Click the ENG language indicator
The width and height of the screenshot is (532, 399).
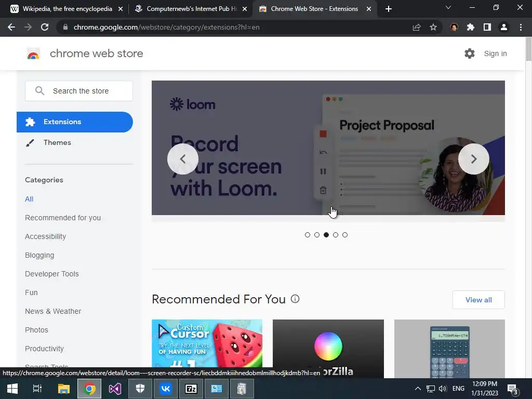(x=458, y=389)
